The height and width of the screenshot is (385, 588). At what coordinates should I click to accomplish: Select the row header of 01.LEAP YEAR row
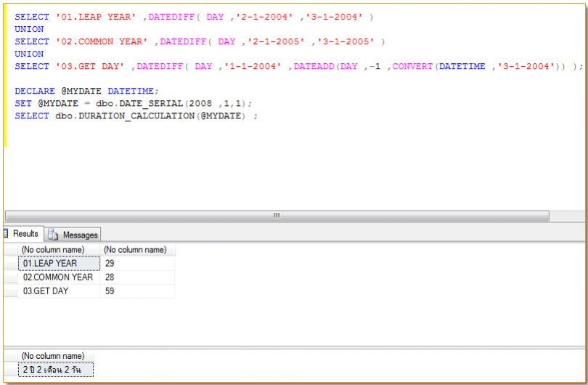coord(11,264)
